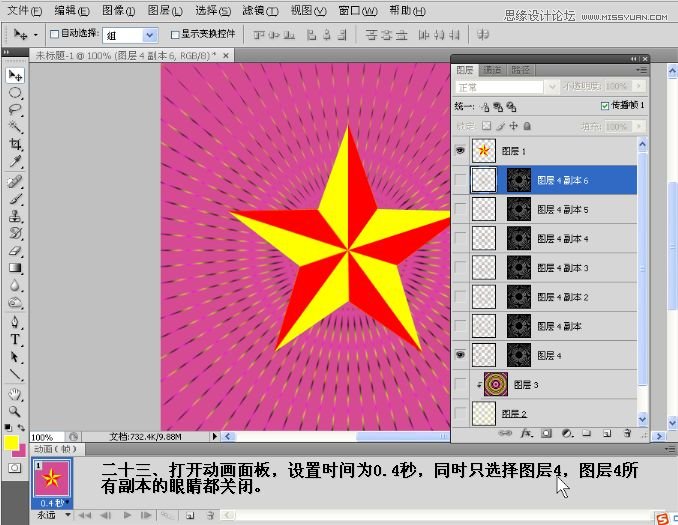Open the 永远 looping options dropdown

click(x=68, y=515)
